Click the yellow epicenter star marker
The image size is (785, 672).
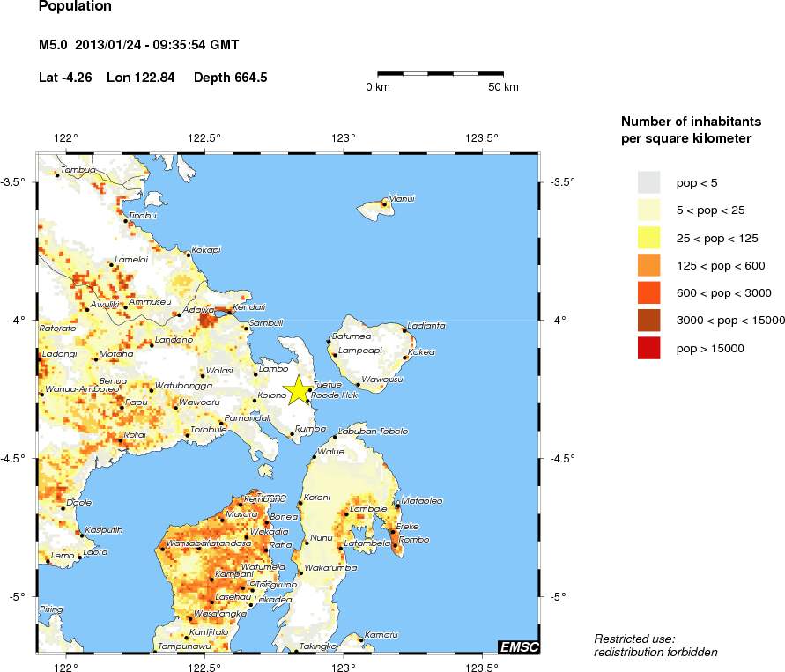(298, 388)
